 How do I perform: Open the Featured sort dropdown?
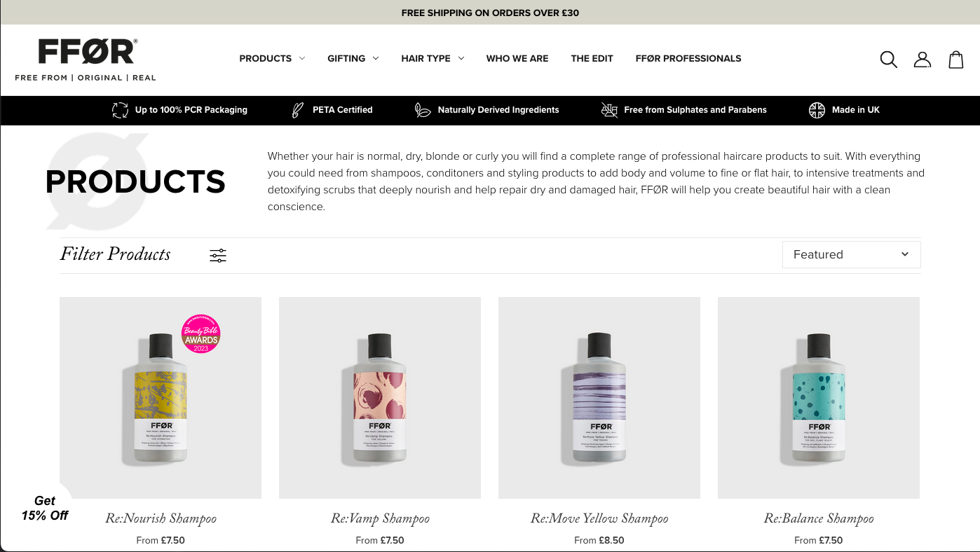pos(851,254)
